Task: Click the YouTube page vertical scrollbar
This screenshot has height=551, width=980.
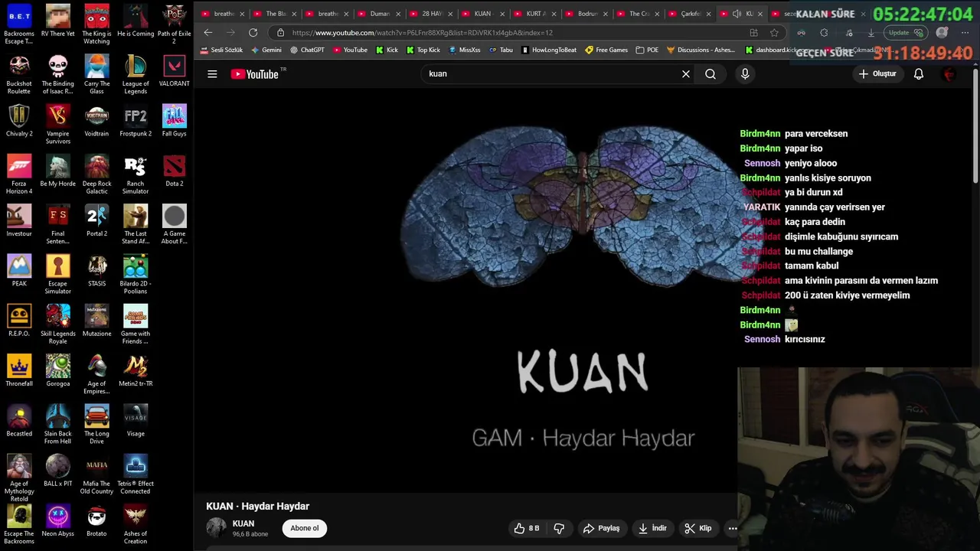Action: 975,126
